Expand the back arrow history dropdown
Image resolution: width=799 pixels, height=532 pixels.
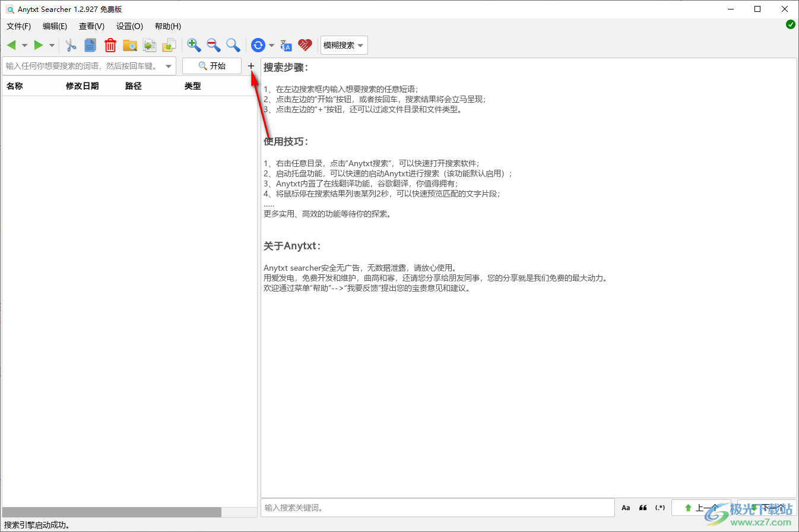[x=24, y=45]
